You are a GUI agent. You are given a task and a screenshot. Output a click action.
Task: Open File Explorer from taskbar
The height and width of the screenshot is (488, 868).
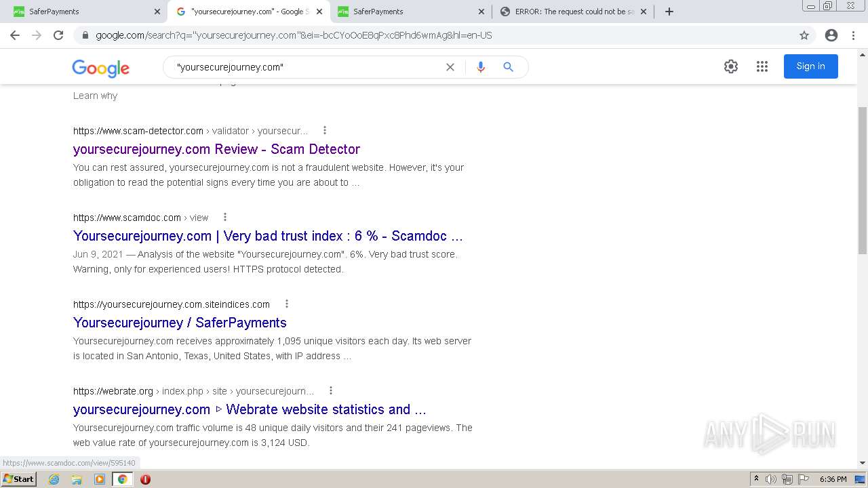point(77,479)
